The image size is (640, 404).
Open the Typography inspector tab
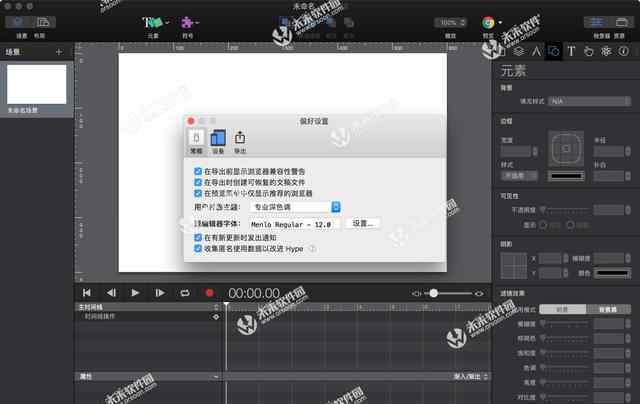[x=571, y=51]
